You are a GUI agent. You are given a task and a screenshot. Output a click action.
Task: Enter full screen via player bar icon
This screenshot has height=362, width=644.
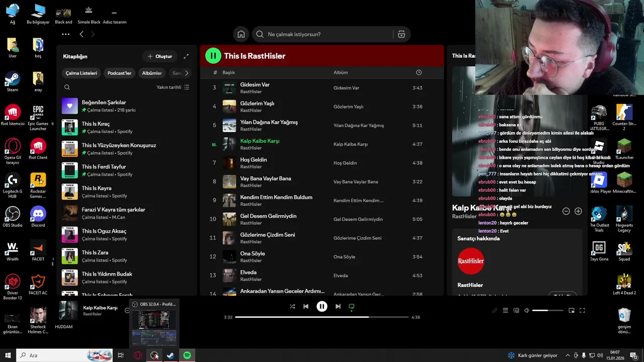click(583, 311)
